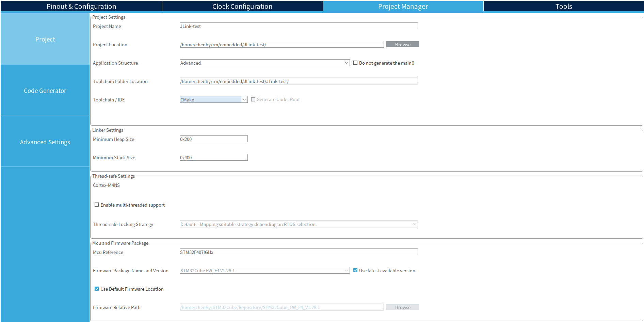Click the Toolchain Folder Location field
Image resolution: width=644 pixels, height=322 pixels.
[299, 81]
